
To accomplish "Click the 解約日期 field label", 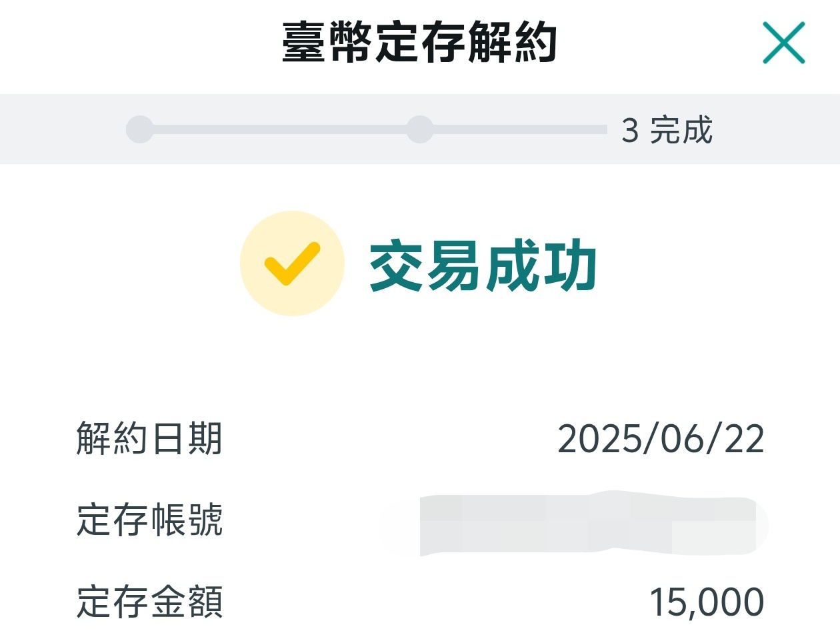I will (149, 439).
